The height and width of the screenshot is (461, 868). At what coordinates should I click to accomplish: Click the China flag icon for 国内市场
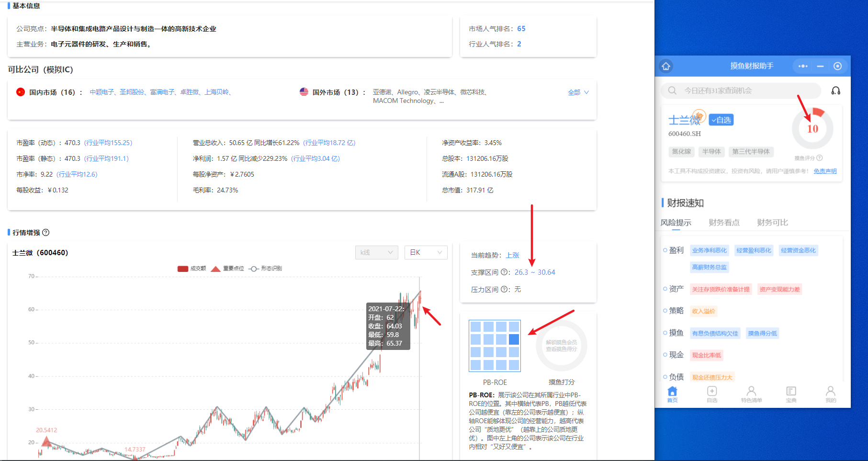pyautogui.click(x=21, y=92)
